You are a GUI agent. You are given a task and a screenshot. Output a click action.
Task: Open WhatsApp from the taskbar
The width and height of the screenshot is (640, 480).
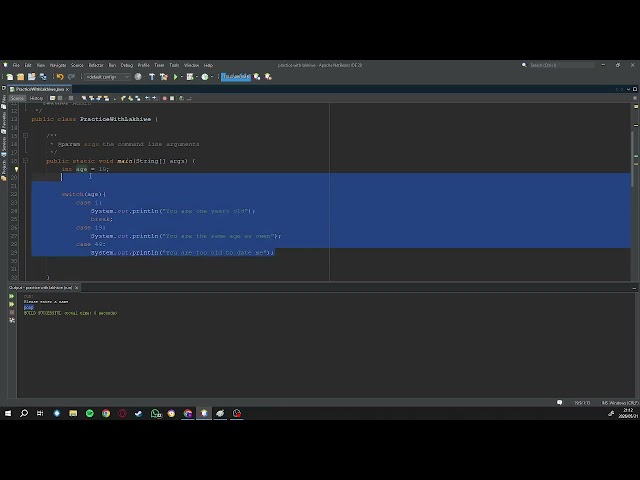156,413
